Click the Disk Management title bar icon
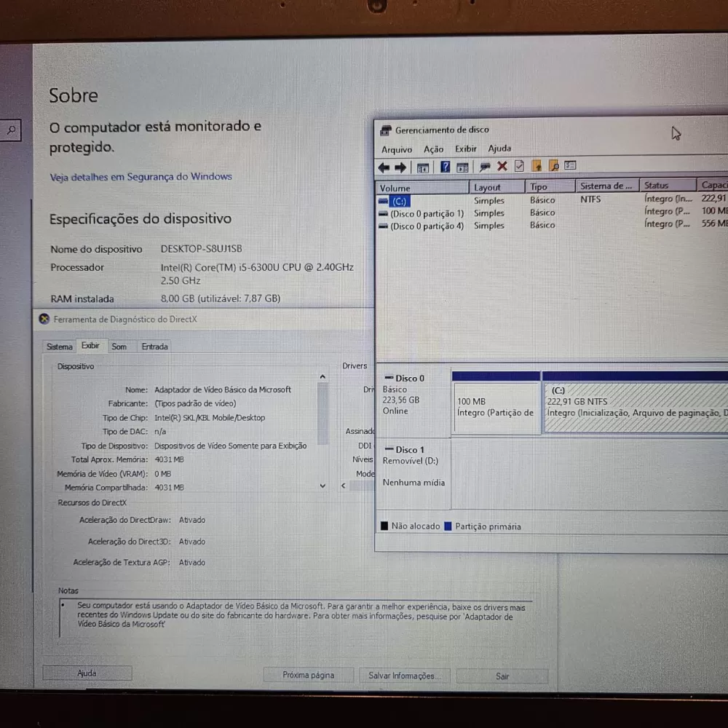The image size is (728, 728). 385,130
